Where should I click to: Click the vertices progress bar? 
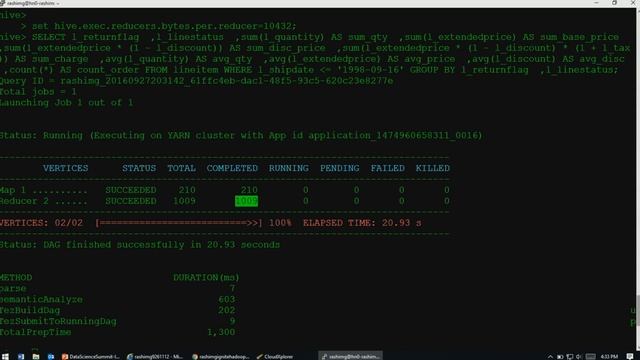[179, 223]
